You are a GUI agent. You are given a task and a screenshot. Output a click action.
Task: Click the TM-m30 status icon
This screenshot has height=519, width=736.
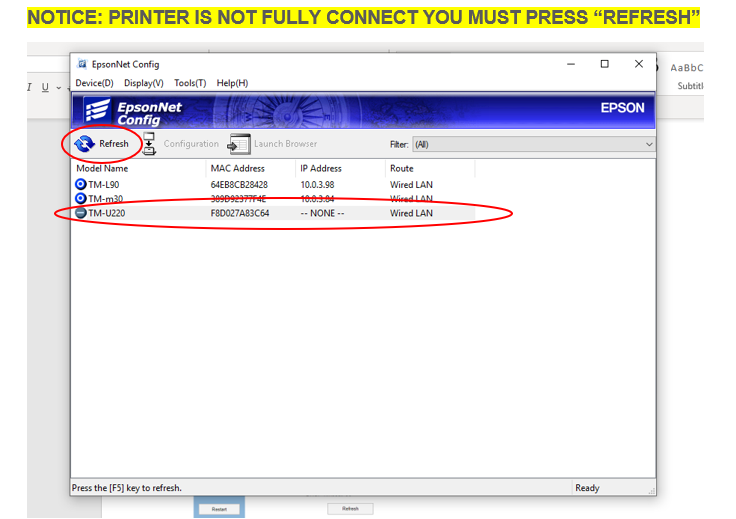coord(81,198)
